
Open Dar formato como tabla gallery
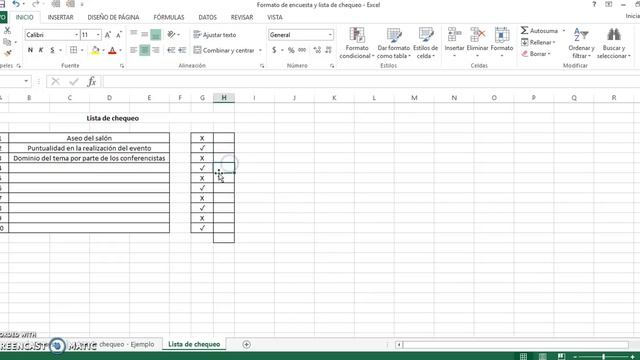pyautogui.click(x=393, y=43)
